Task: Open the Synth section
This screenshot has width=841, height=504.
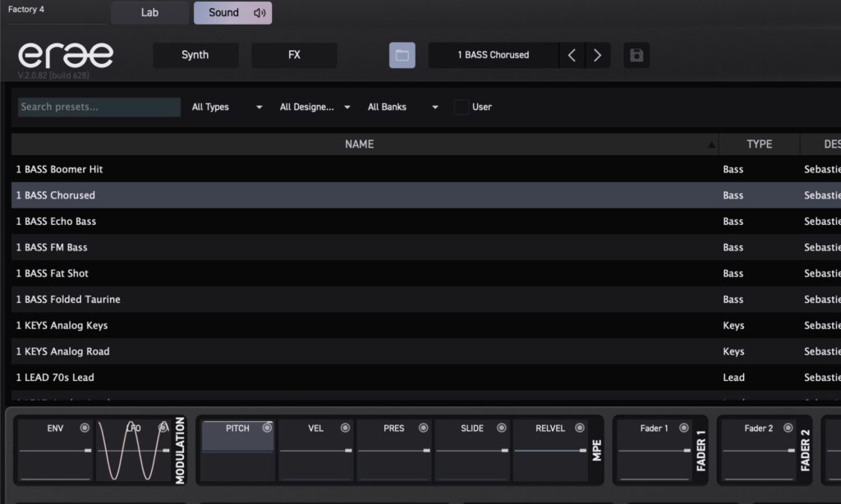Action: point(195,55)
